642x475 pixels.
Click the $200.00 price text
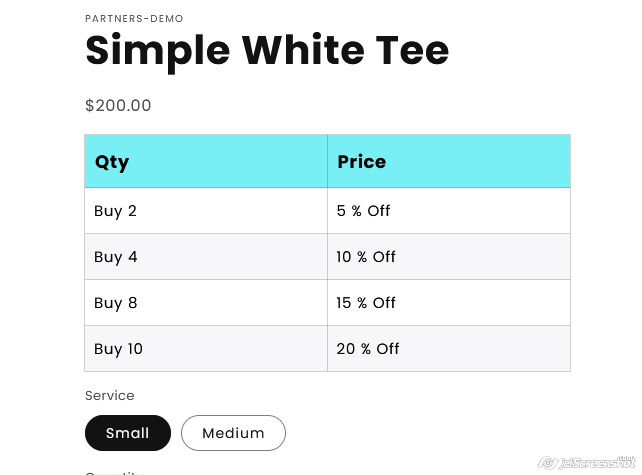(x=118, y=105)
